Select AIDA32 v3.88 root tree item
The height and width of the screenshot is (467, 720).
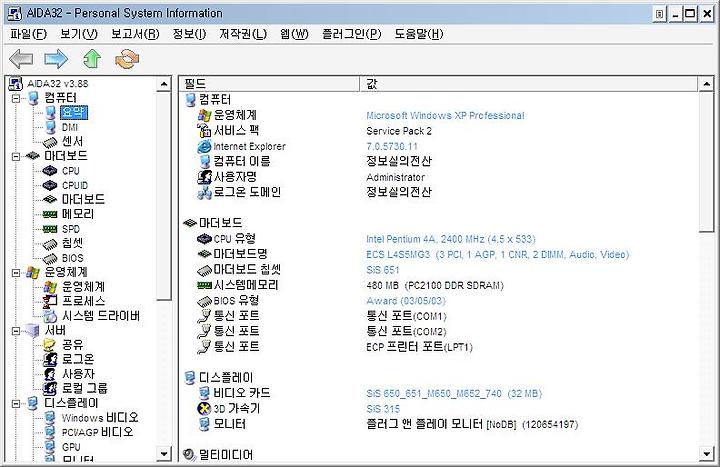coord(58,84)
